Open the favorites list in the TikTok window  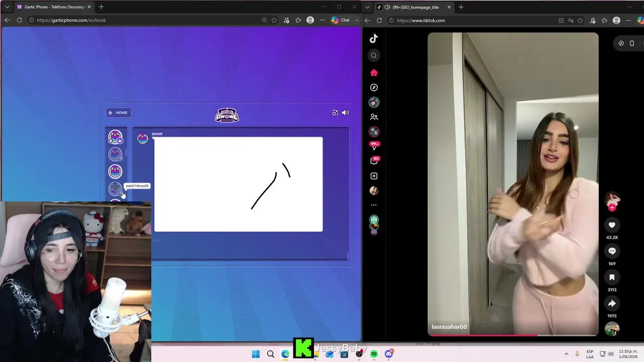pos(604,21)
